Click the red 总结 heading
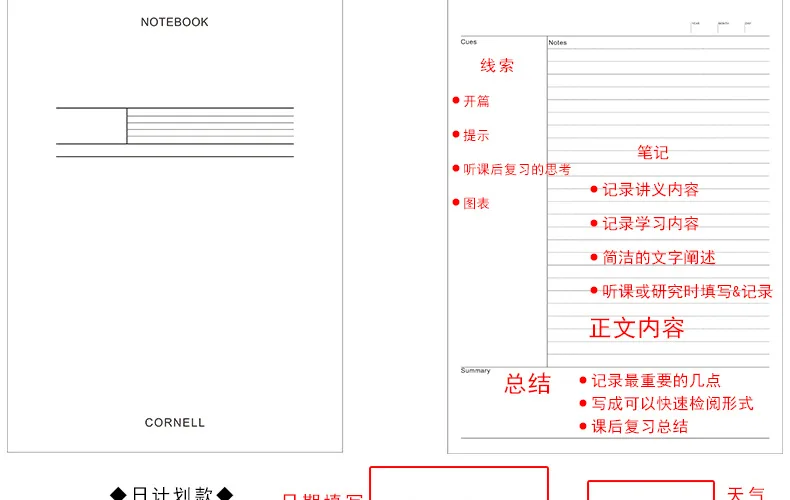 [x=528, y=384]
